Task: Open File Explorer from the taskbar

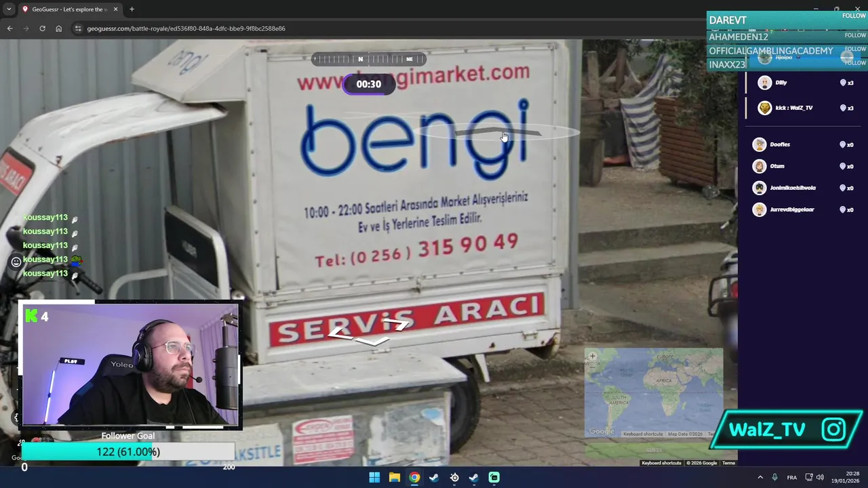Action: (x=394, y=477)
